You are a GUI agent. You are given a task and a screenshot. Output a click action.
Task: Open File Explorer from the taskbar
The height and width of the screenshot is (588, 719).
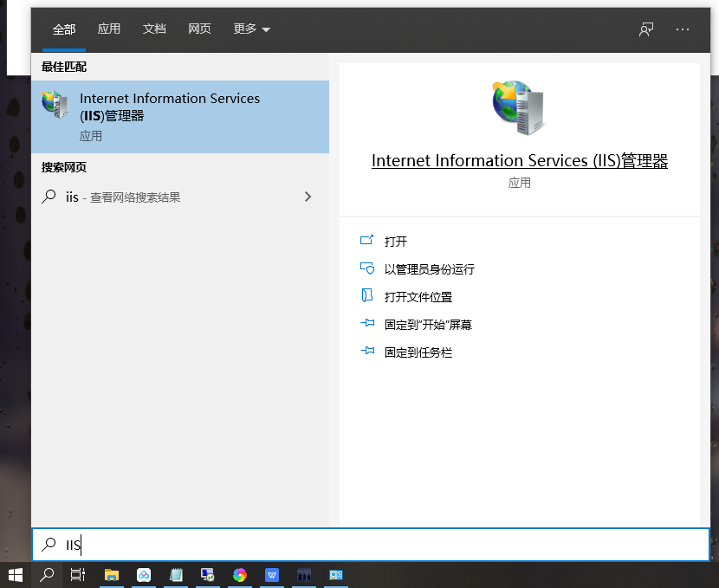pos(112,575)
